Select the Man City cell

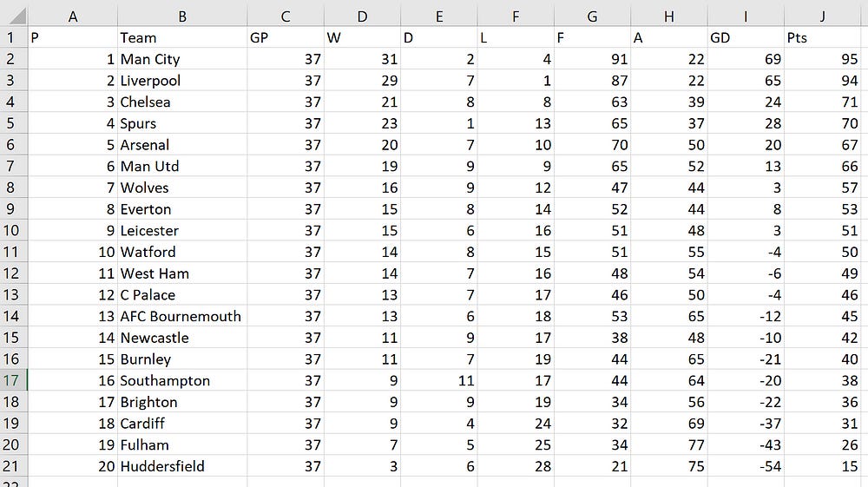182,59
